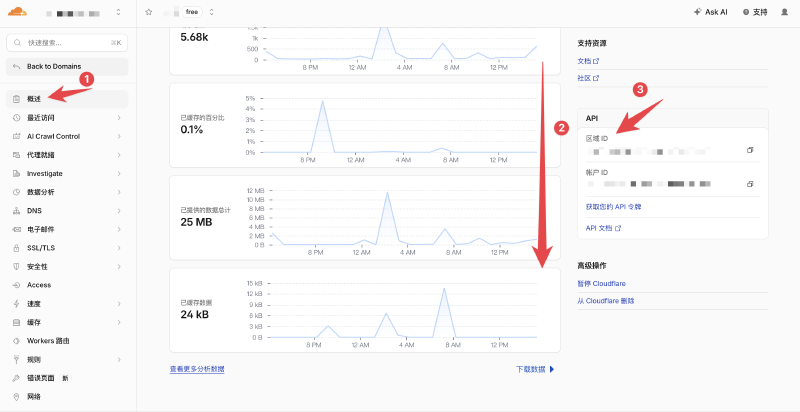Expand the 缓存 chevron
Image resolution: width=800 pixels, height=412 pixels.
click(x=119, y=322)
